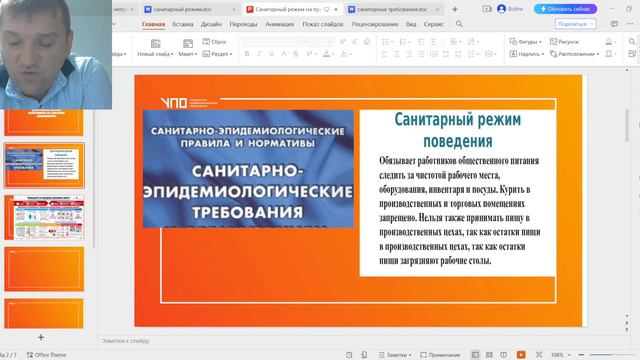Click the Примечания button in status bar
Screen dimensions: 640x360
pos(440,355)
